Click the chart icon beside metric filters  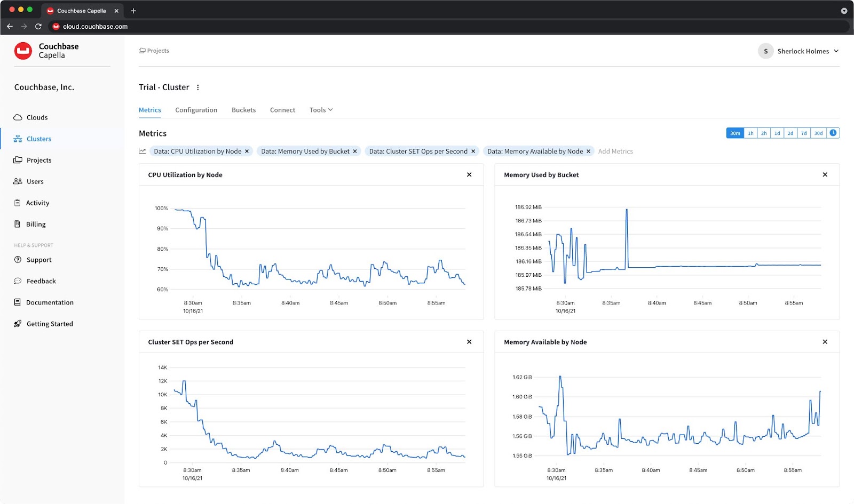tap(142, 151)
